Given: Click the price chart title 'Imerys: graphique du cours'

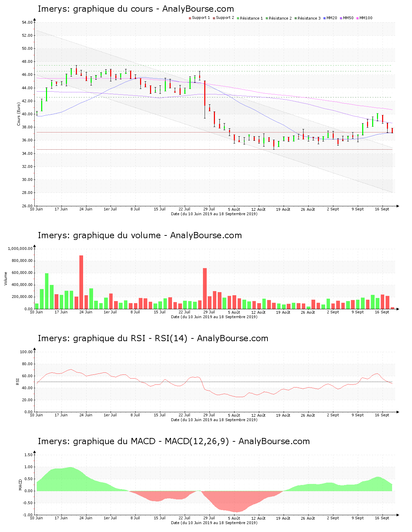Looking at the screenshot, I should click(x=95, y=9).
